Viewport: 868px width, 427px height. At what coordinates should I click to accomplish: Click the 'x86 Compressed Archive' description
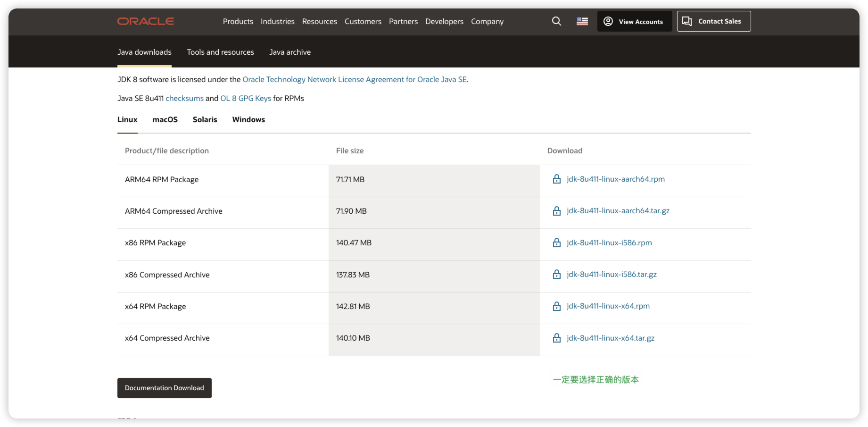coord(167,275)
